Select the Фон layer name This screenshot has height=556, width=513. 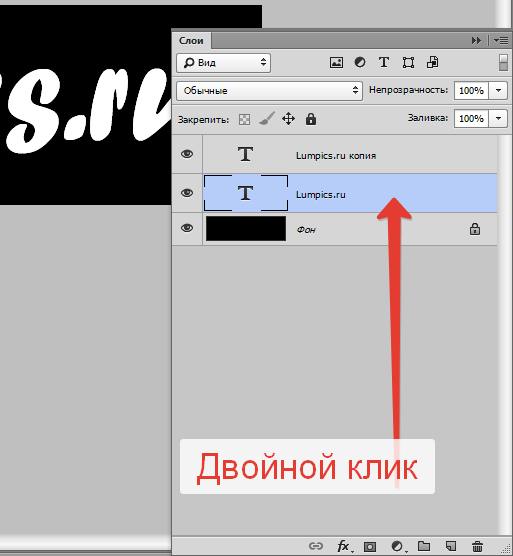[306, 230]
